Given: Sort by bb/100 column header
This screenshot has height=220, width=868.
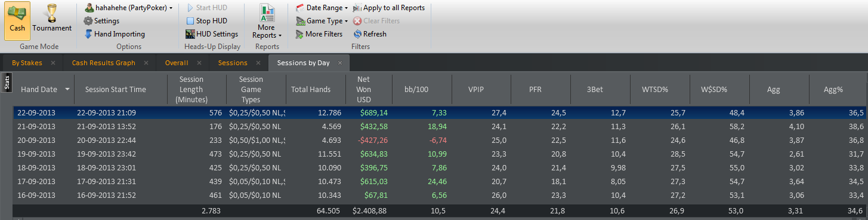Looking at the screenshot, I should (x=416, y=89).
